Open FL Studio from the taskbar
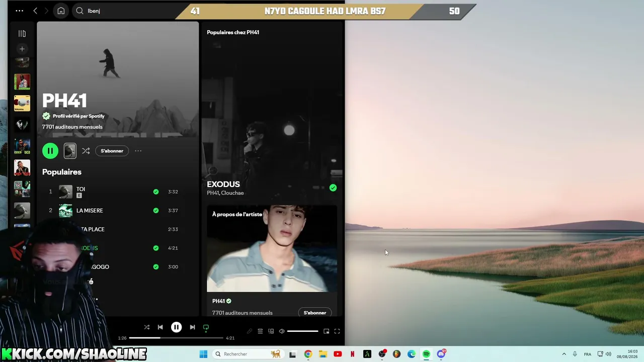Image resolution: width=644 pixels, height=362 pixels. coord(397,354)
